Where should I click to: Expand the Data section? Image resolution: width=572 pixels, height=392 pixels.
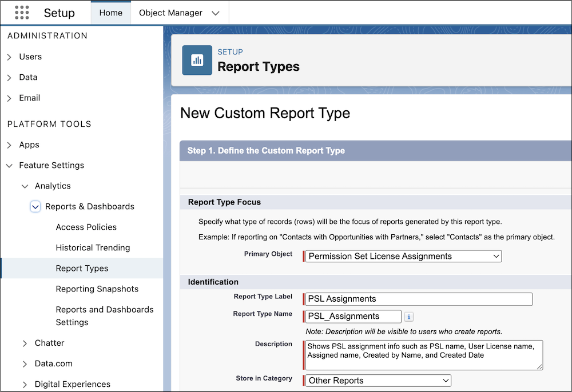(9, 78)
